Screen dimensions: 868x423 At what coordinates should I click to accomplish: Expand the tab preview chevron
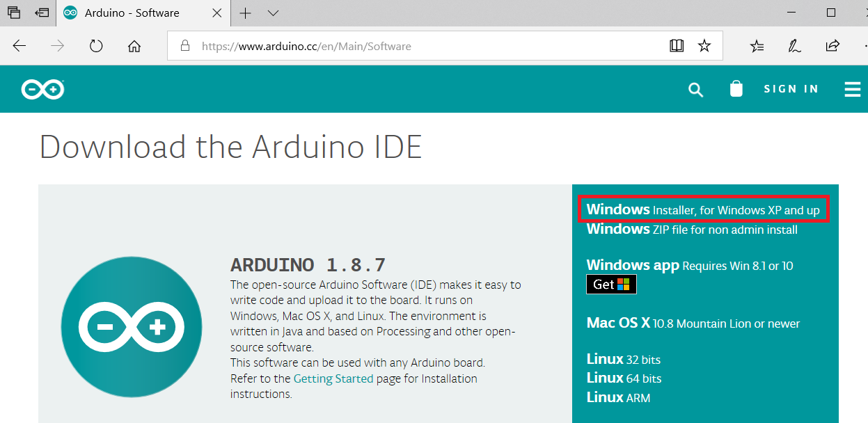coord(273,13)
